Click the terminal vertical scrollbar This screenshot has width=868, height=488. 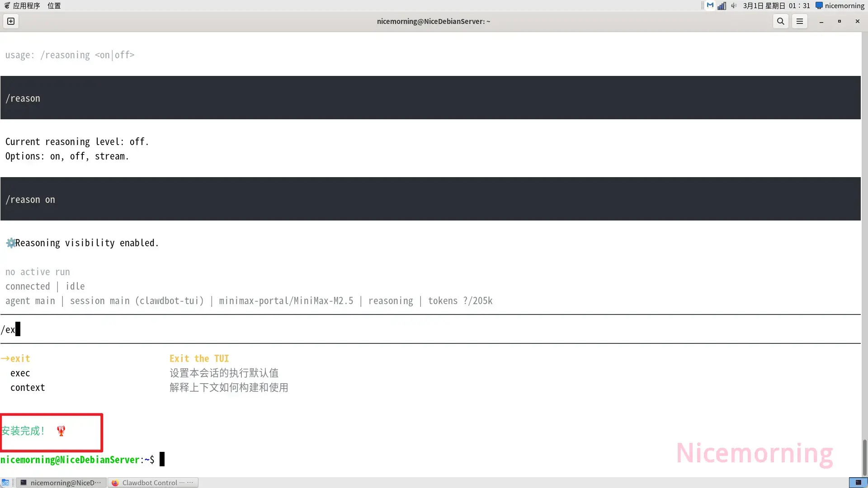pos(864,456)
